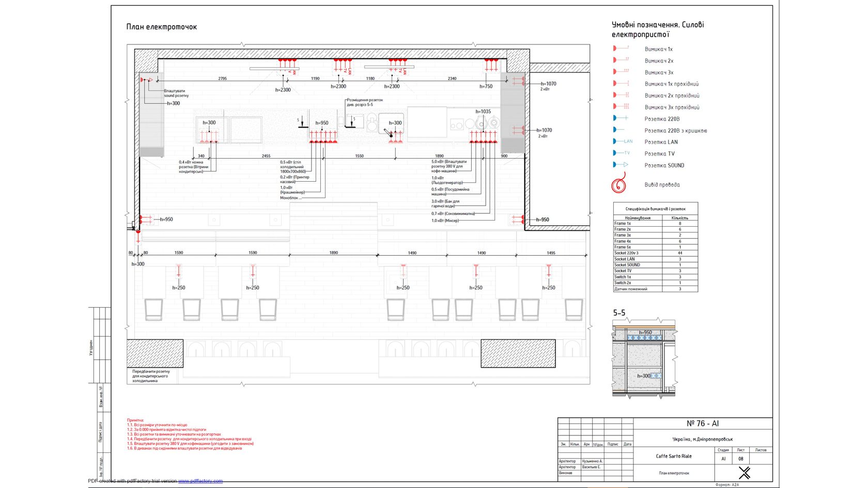The image size is (868, 488).
Task: Click the blue LAN socket legend symbol
Action: [x=623, y=141]
